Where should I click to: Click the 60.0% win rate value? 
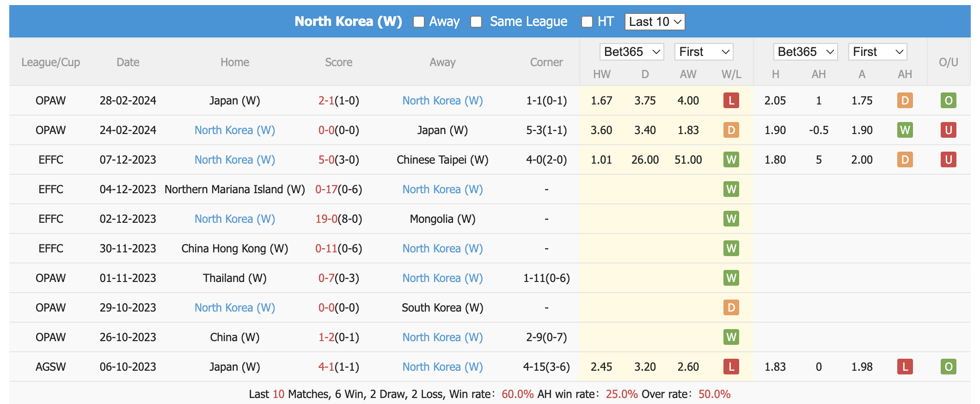pyautogui.click(x=518, y=394)
